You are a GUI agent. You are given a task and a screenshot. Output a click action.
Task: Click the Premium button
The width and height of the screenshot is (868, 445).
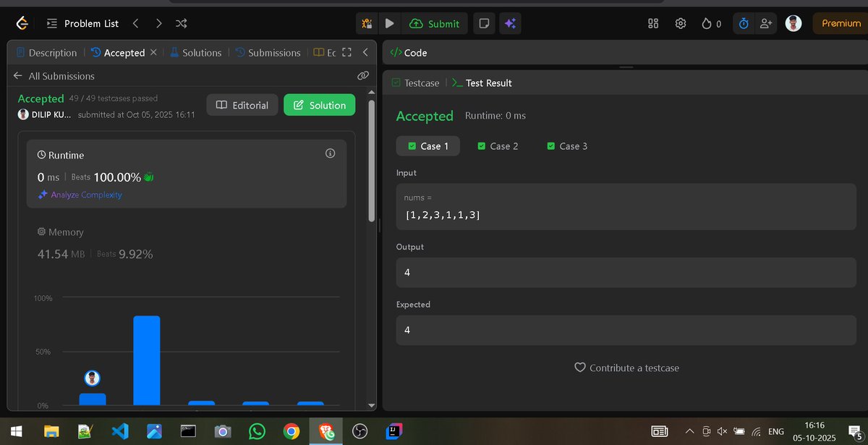click(841, 23)
